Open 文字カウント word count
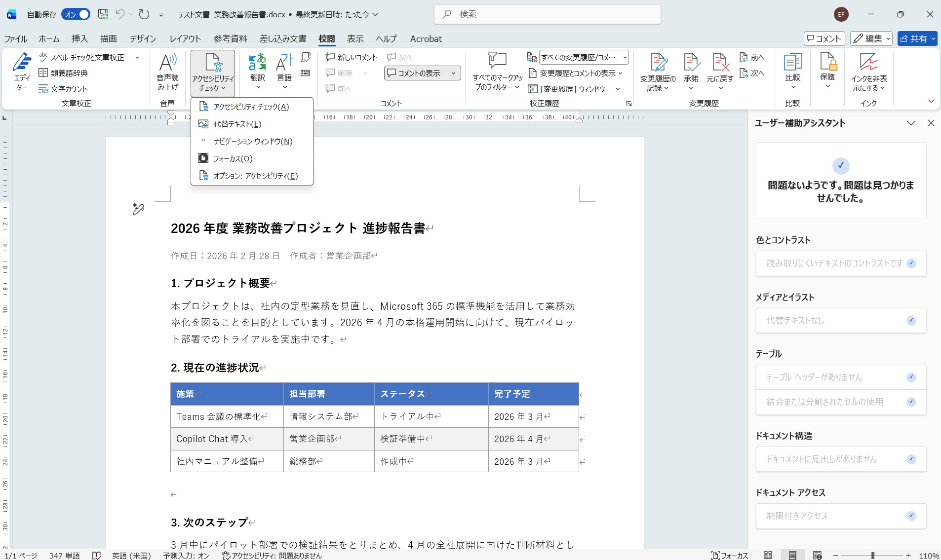 65,89
